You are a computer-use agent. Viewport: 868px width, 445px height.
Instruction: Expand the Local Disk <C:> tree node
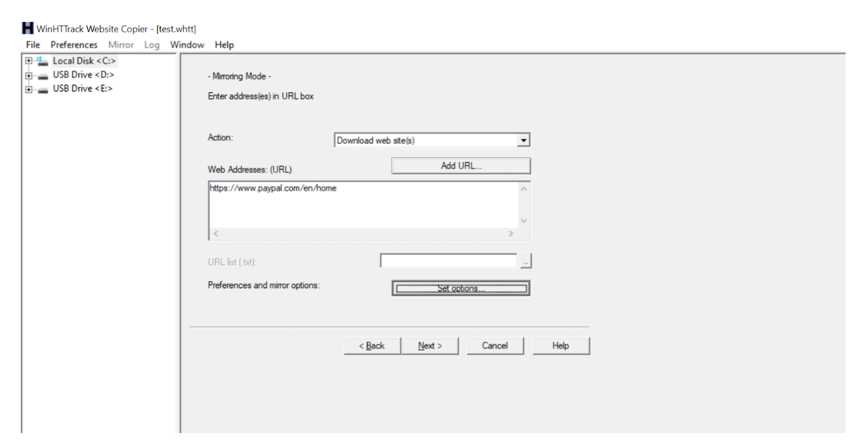28,61
